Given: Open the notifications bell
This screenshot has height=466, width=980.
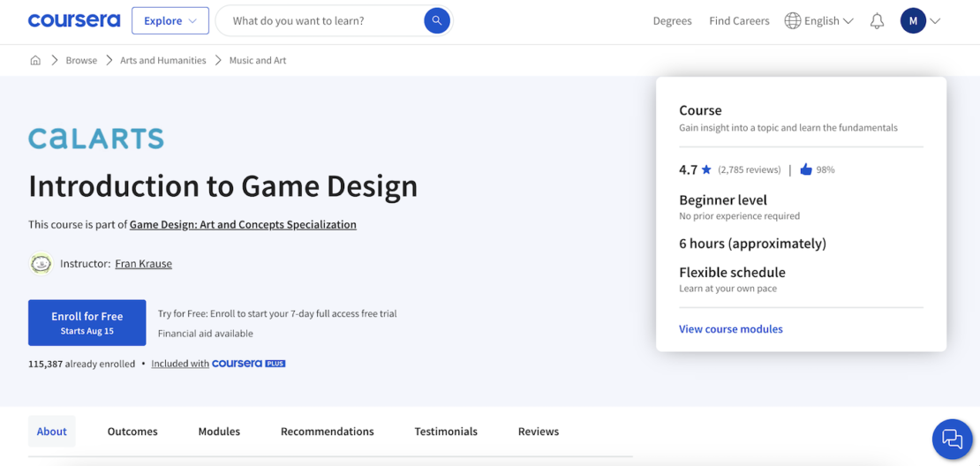Looking at the screenshot, I should pos(877,21).
